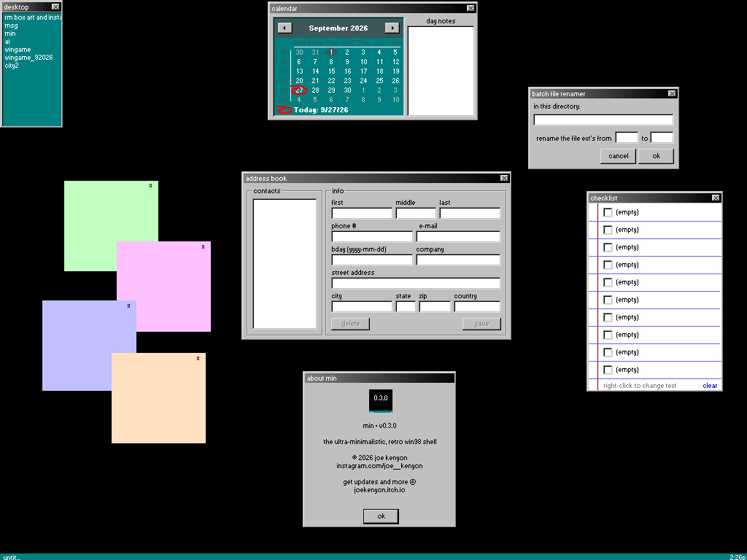
Task: Go to previous month in calendar
Action: click(x=285, y=28)
